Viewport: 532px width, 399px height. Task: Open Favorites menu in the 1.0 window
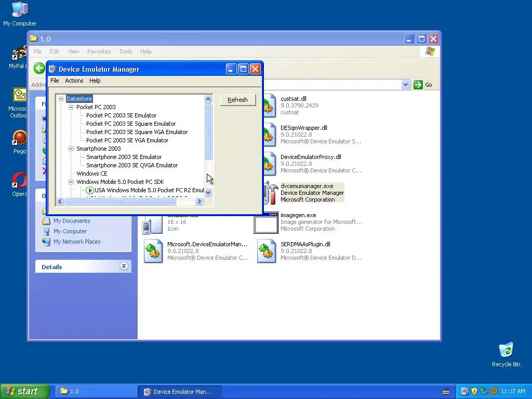99,51
